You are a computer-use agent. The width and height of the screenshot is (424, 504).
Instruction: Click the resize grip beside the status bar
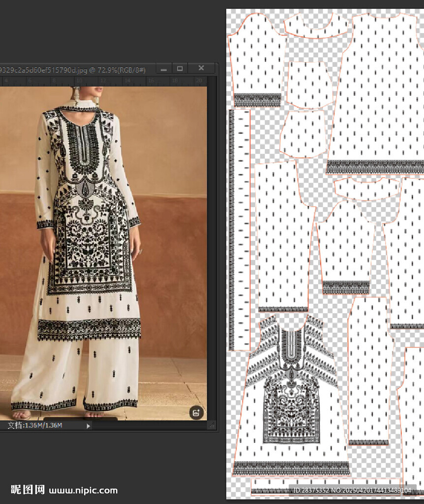212,426
